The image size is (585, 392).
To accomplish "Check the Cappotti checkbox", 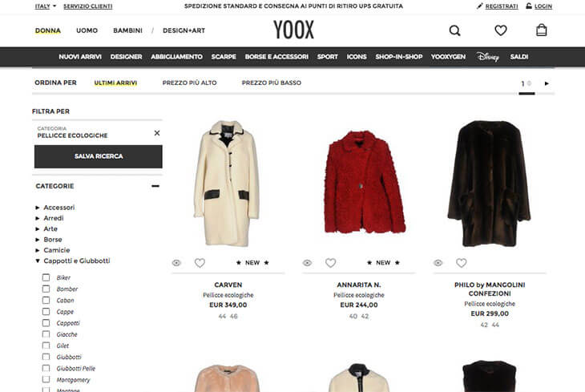I will [x=46, y=322].
